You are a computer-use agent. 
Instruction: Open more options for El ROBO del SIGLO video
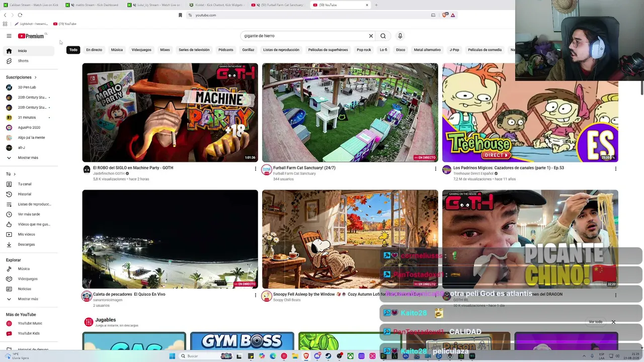pos(256,169)
